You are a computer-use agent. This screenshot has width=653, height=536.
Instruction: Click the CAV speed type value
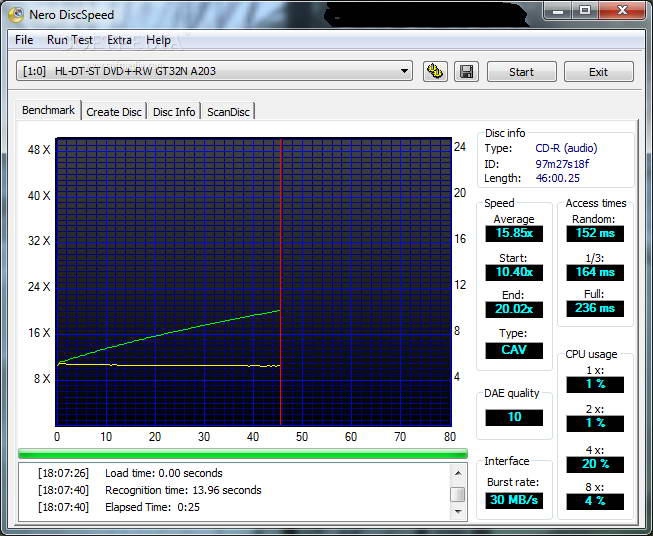(514, 350)
